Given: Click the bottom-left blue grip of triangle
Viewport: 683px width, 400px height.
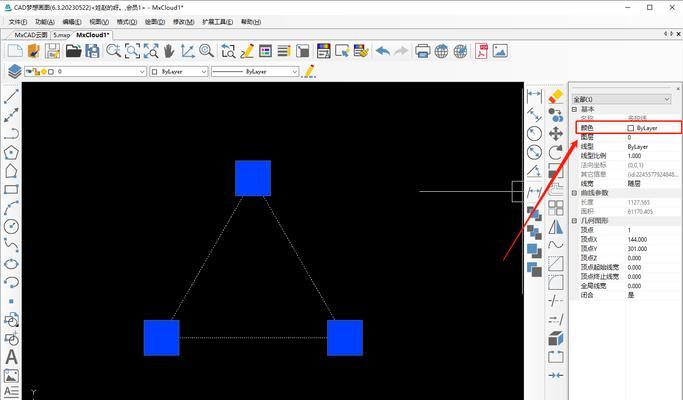Looking at the screenshot, I should click(162, 338).
